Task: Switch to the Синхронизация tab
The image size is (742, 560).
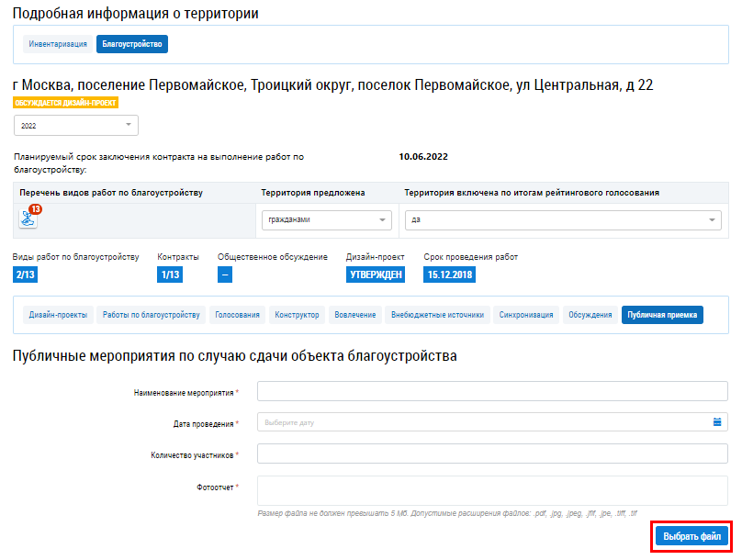Action: point(526,315)
